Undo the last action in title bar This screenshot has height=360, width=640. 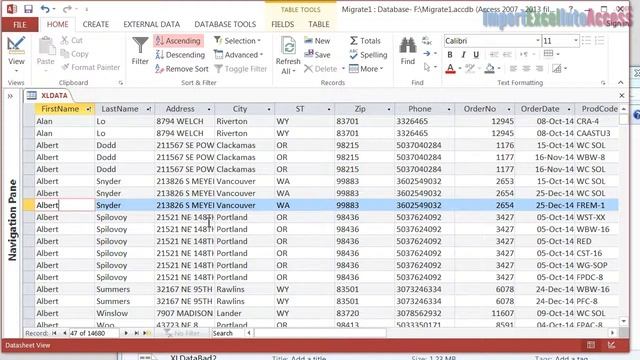pyautogui.click(x=45, y=9)
